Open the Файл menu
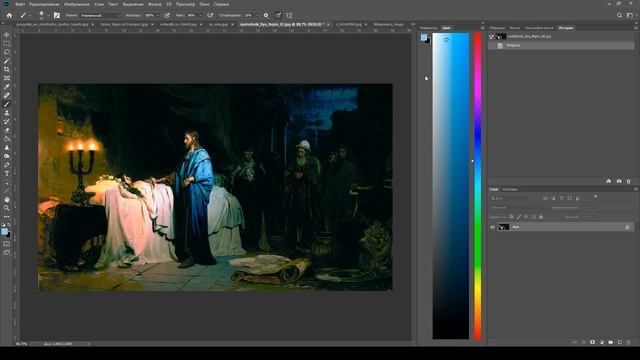This screenshot has width=640, height=360. 20,4
